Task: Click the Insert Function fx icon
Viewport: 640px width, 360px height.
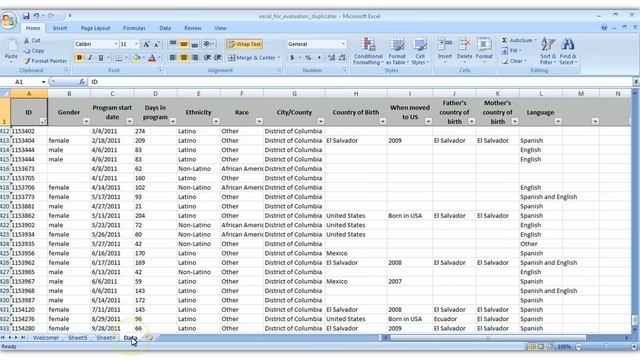Action: tap(82, 82)
